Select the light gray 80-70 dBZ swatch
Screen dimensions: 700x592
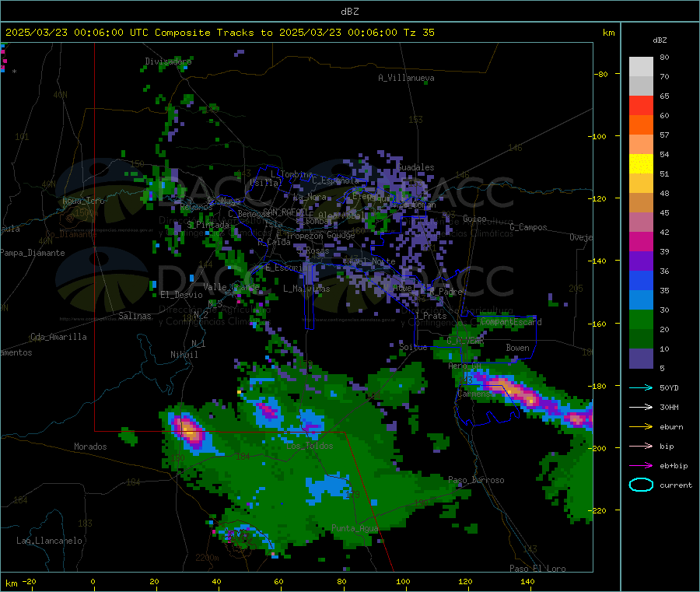point(641,67)
